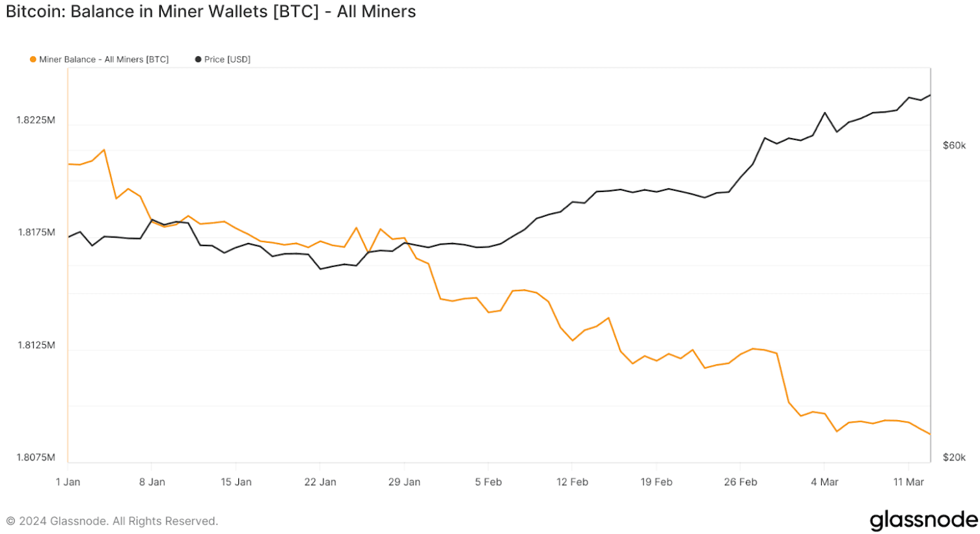Toggle the Miner Balance - All Miners series label

pyautogui.click(x=103, y=59)
